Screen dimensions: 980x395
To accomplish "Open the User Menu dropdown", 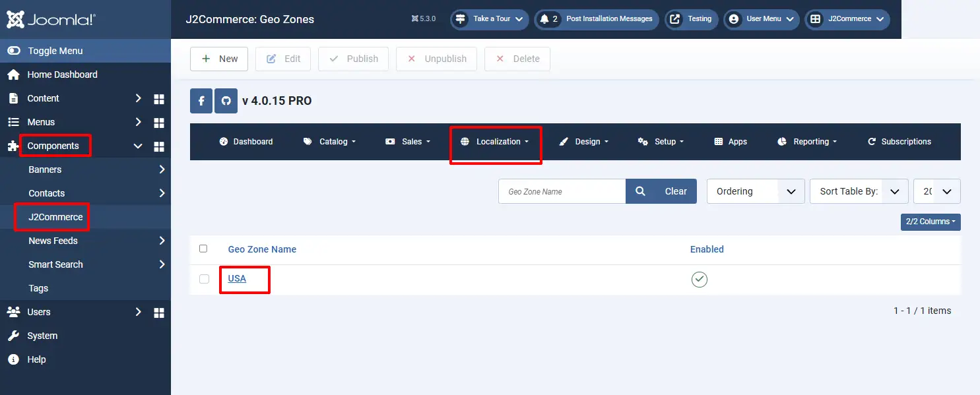I will 762,19.
